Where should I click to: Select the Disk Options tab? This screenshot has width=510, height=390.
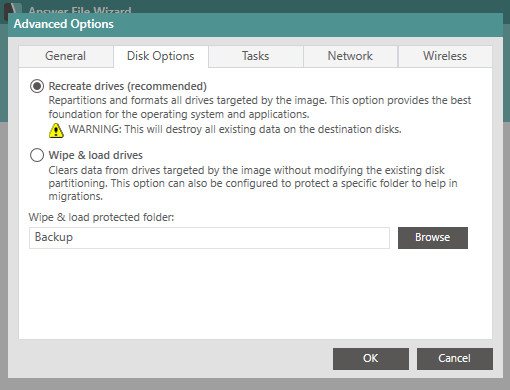pos(161,56)
